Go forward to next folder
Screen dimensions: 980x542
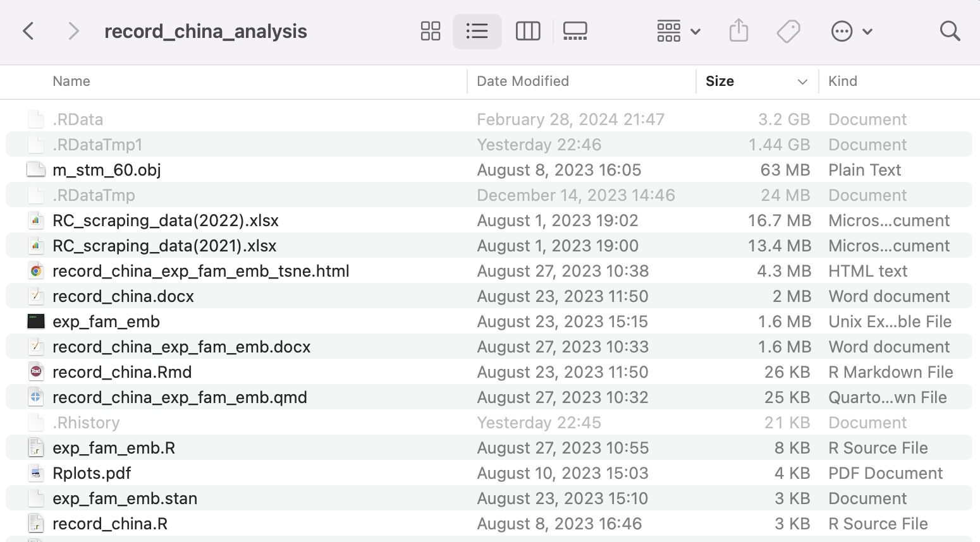[x=73, y=31]
